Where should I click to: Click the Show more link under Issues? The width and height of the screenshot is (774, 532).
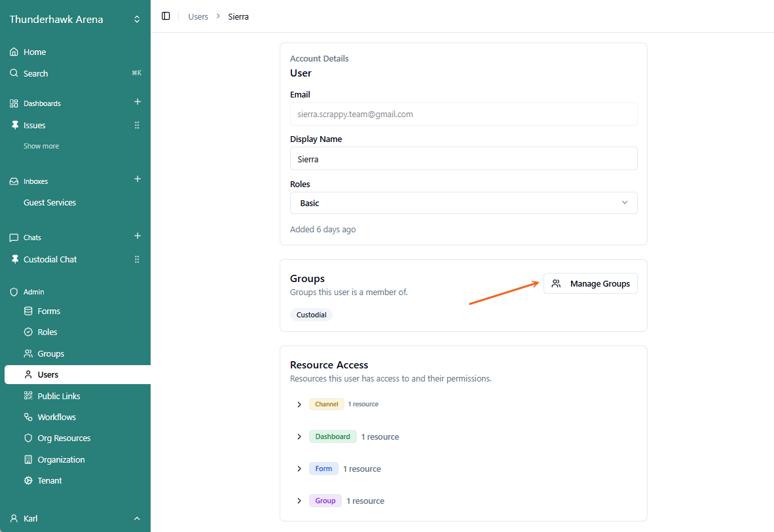pyautogui.click(x=41, y=145)
